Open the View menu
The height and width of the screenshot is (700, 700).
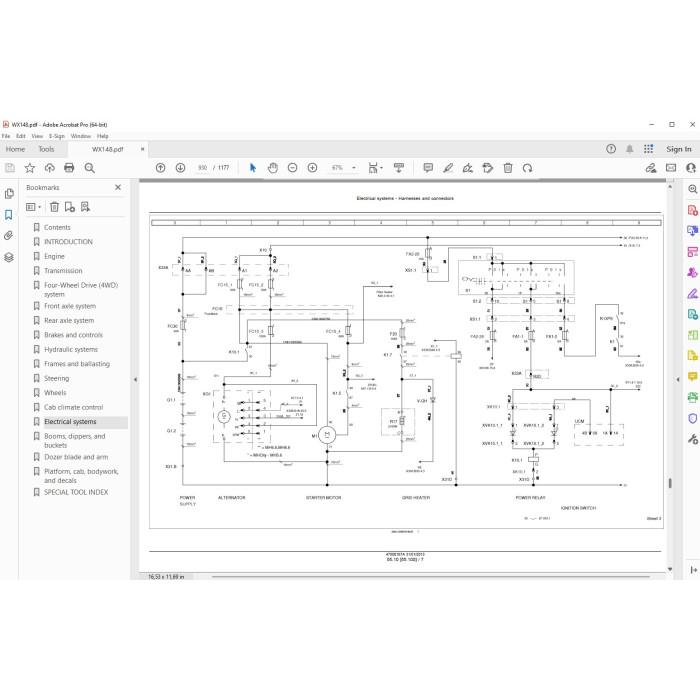coord(37,136)
